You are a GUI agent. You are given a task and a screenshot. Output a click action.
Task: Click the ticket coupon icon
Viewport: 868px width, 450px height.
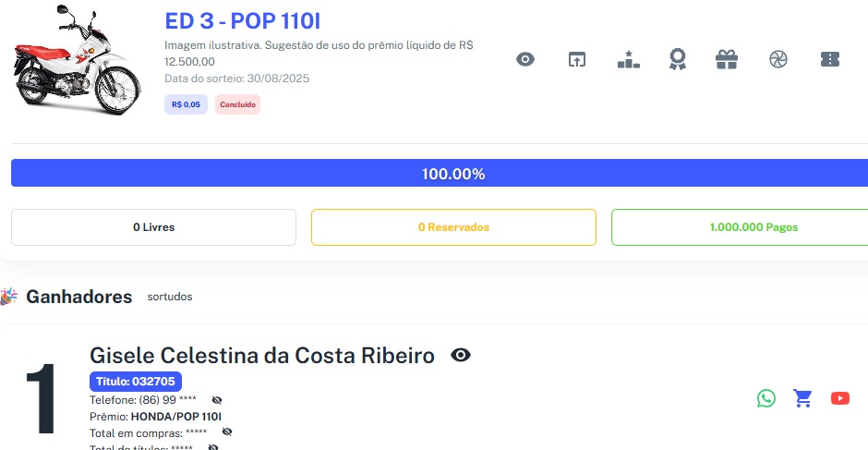tap(829, 59)
